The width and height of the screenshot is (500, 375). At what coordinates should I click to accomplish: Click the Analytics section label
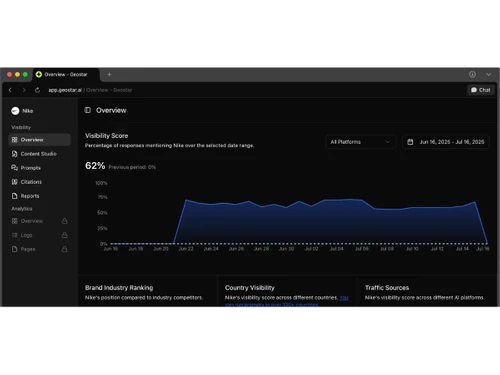(x=22, y=209)
